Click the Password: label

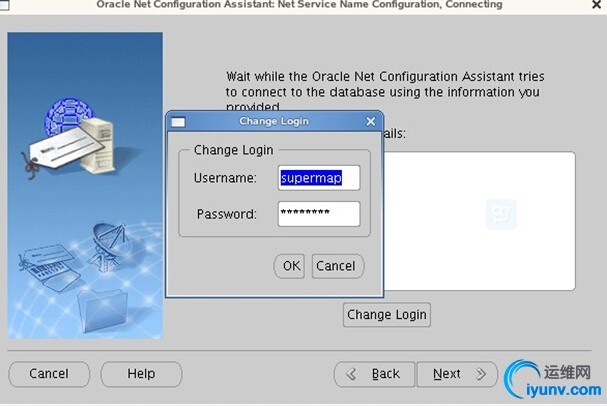click(226, 214)
